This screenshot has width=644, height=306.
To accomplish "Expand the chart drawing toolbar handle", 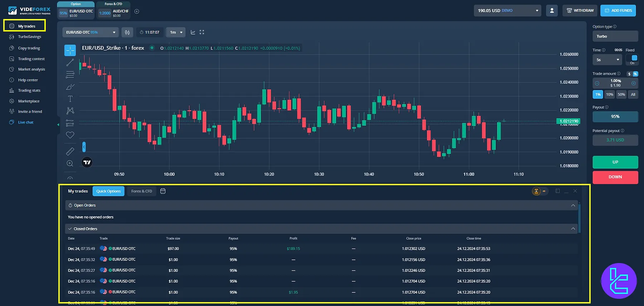I will click(84, 147).
